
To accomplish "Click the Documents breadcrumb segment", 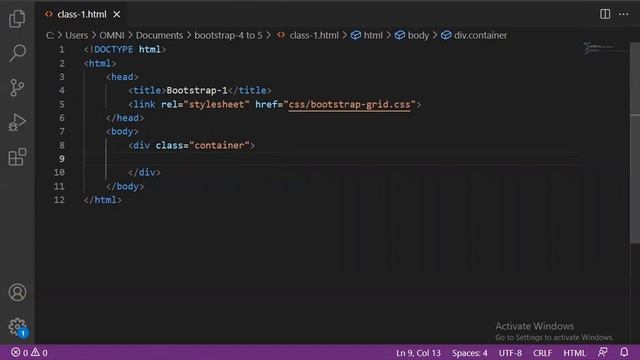I will pos(159,36).
